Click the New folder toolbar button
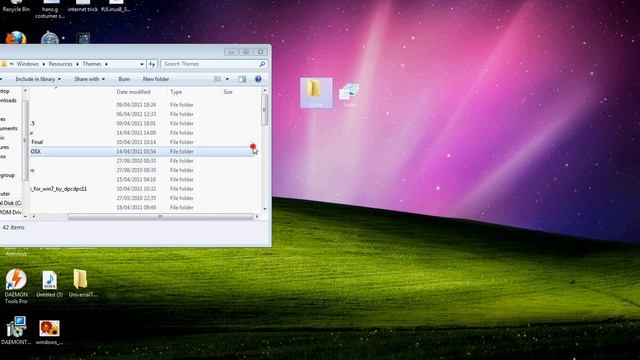Image resolution: width=640 pixels, height=360 pixels. coord(156,79)
